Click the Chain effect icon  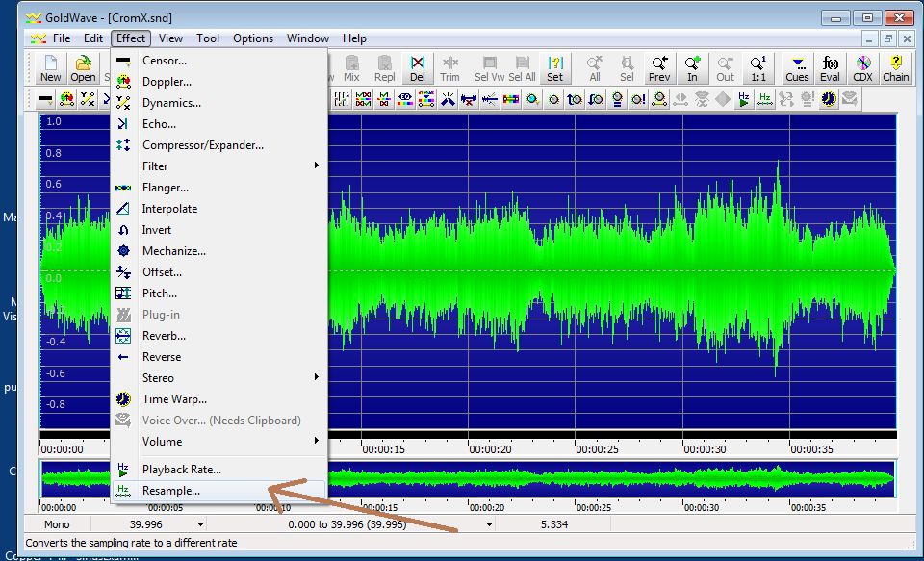coord(895,68)
